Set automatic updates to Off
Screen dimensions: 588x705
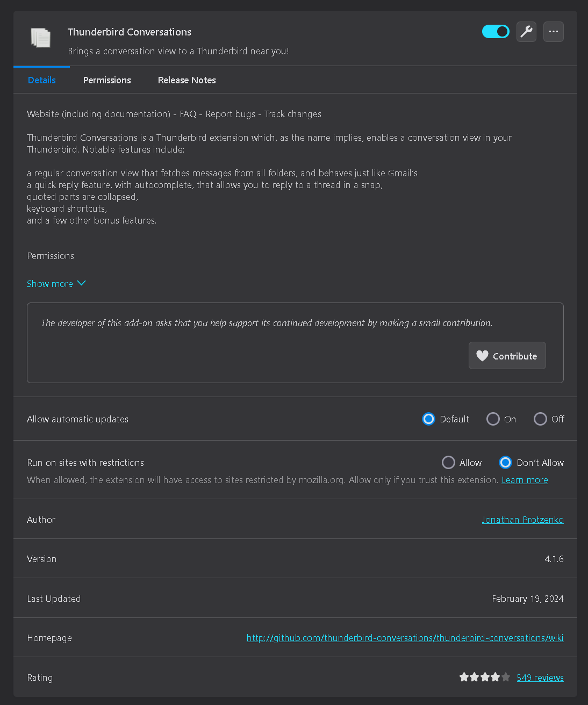point(540,419)
